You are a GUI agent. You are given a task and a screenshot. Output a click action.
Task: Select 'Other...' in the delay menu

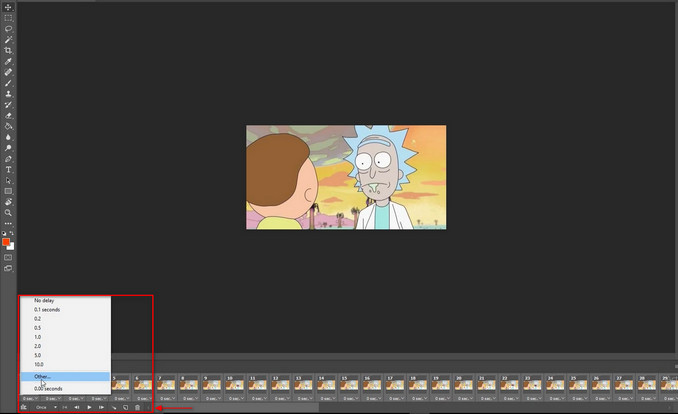[65, 377]
